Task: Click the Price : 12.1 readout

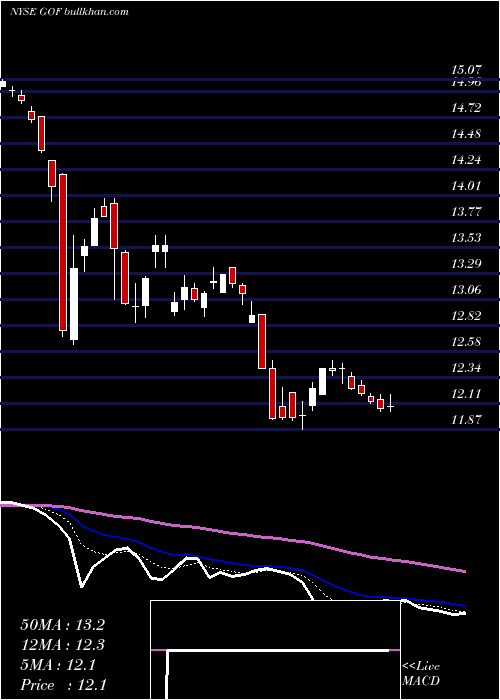Action: [x=63, y=685]
